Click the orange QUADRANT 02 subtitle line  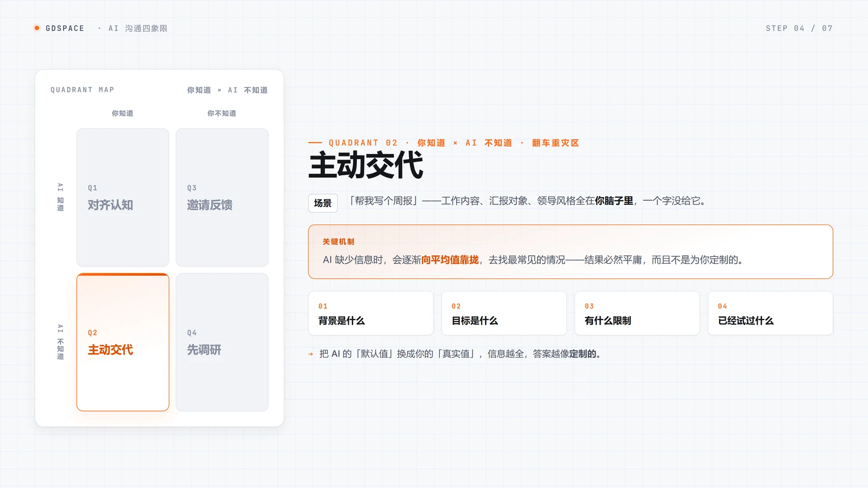[444, 143]
